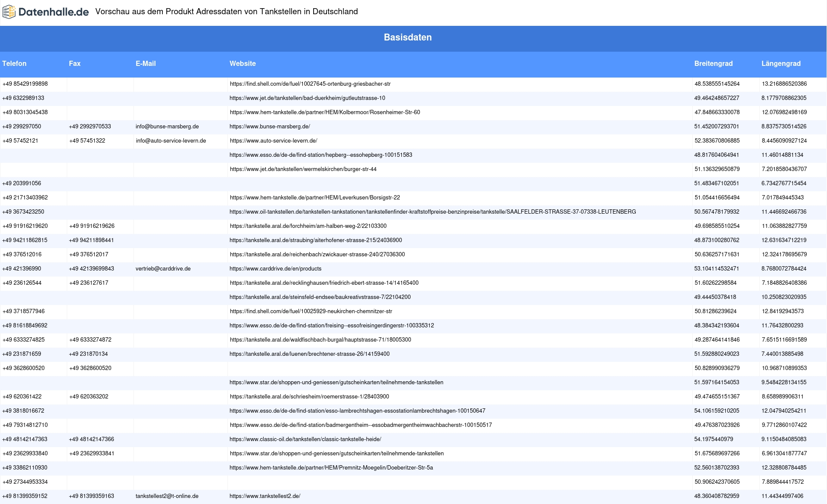Click fax number +49 42139699843
827x504 pixels.
(91, 269)
